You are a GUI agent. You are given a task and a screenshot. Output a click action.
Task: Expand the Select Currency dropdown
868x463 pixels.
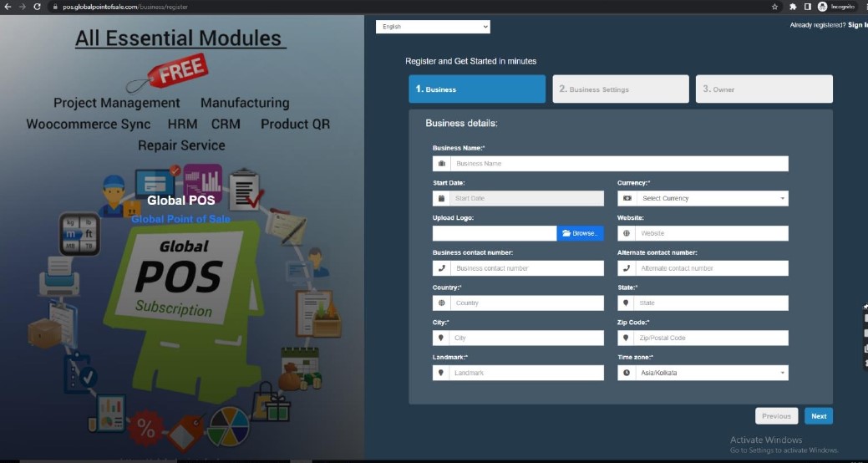coord(711,199)
